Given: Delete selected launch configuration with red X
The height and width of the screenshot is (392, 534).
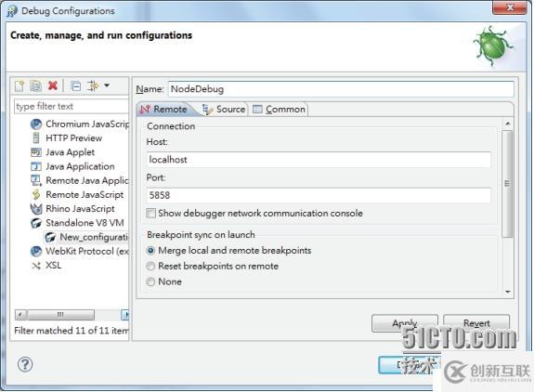Looking at the screenshot, I should click(x=53, y=85).
